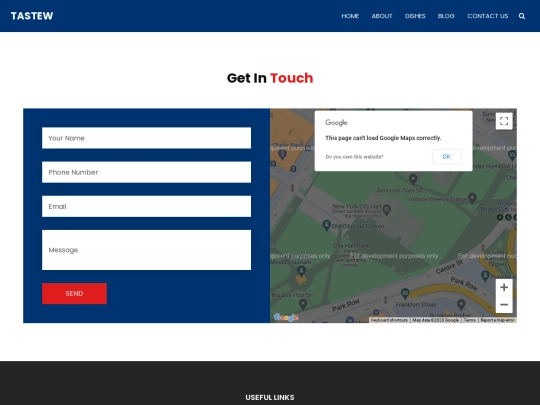This screenshot has width=540, height=405.
Task: Focus the Message text area
Action: tap(146, 250)
